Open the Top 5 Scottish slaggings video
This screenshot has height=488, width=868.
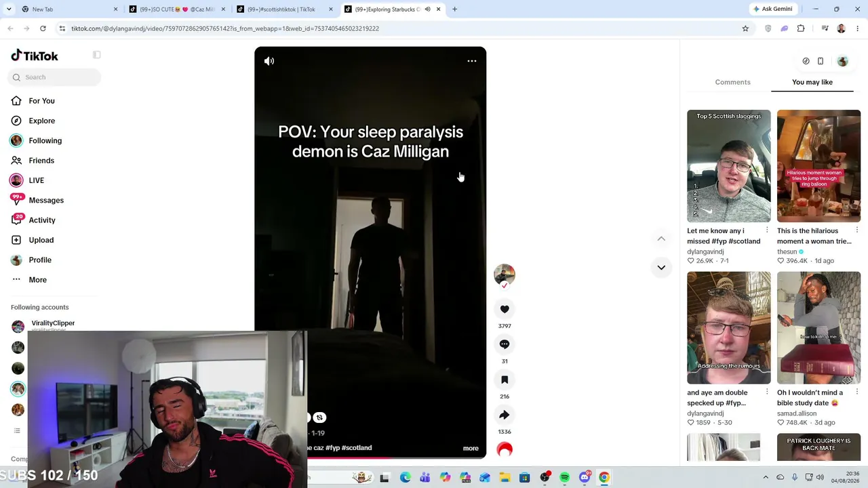click(729, 166)
